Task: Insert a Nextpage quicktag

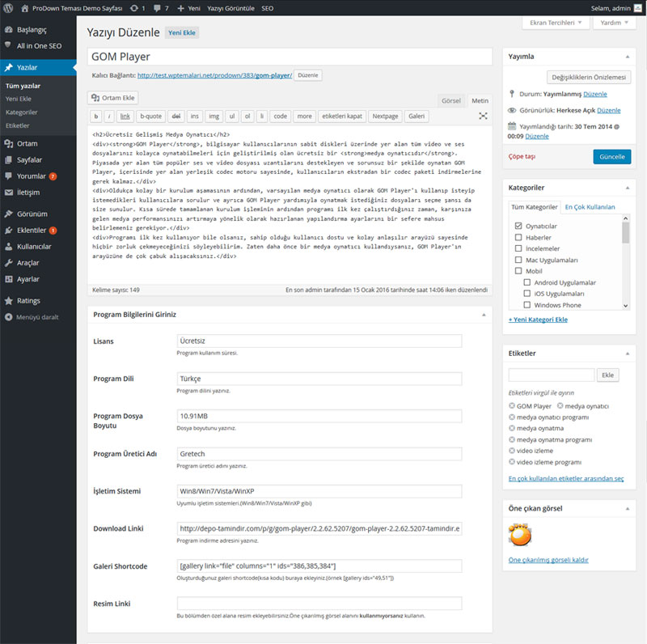Action: tap(385, 117)
